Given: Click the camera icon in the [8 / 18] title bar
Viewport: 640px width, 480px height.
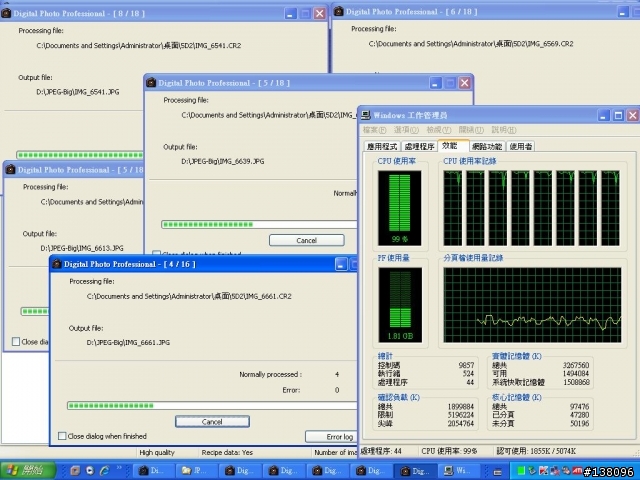Looking at the screenshot, I should coord(6,13).
